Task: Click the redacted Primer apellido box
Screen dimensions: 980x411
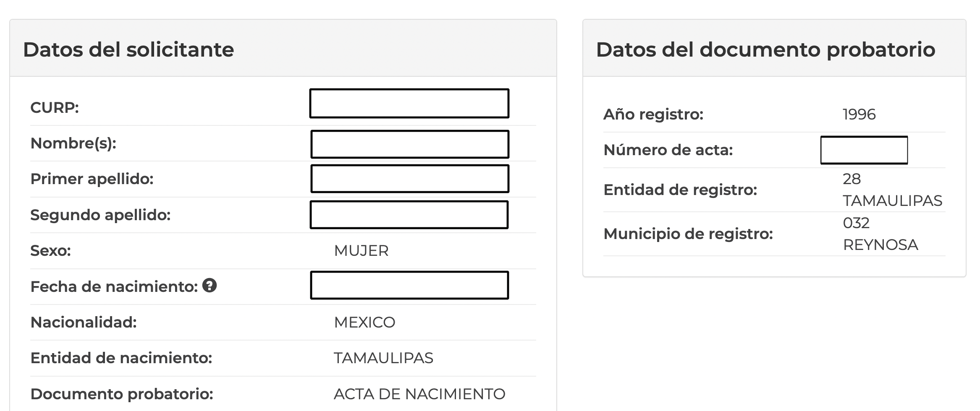Action: [x=409, y=179]
